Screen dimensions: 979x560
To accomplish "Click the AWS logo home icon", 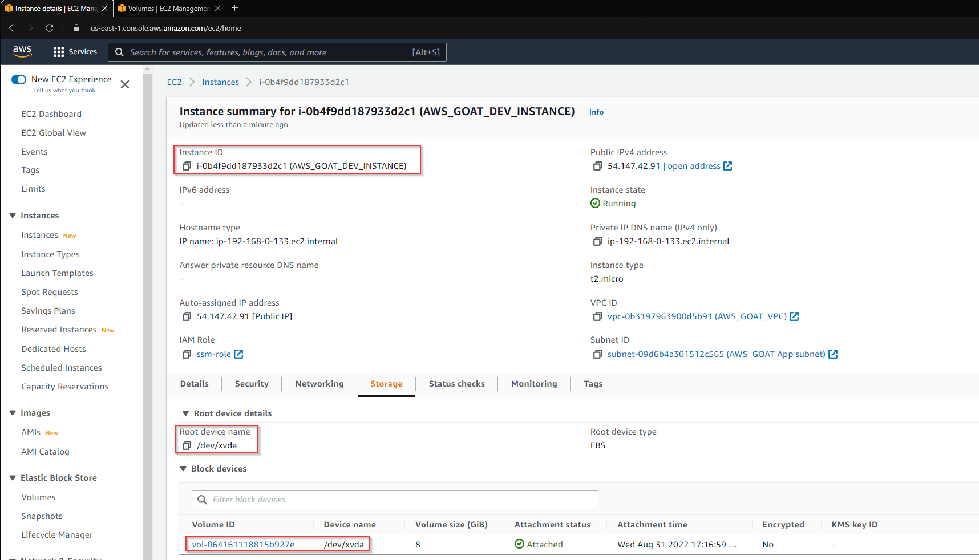I will 22,51.
